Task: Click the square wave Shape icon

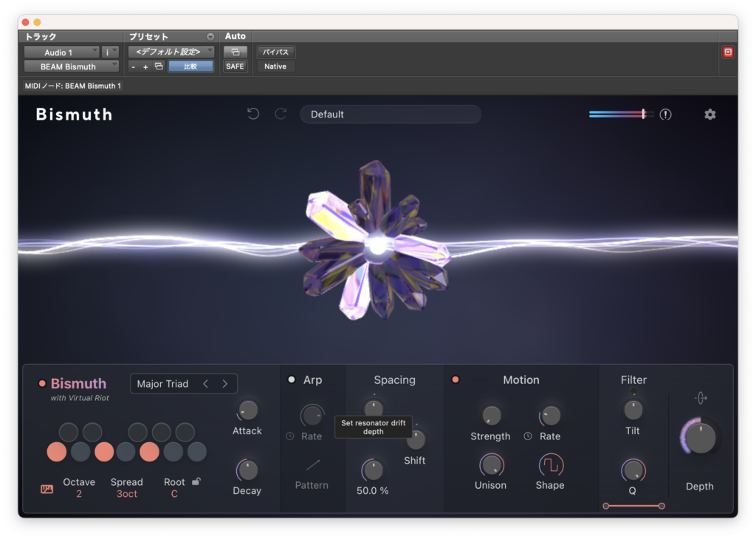Action: pyautogui.click(x=551, y=465)
